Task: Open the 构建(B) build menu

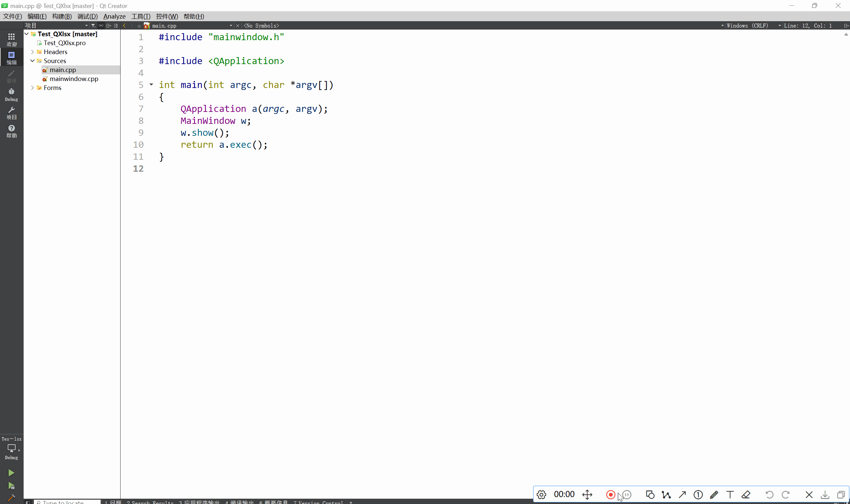Action: [x=62, y=16]
